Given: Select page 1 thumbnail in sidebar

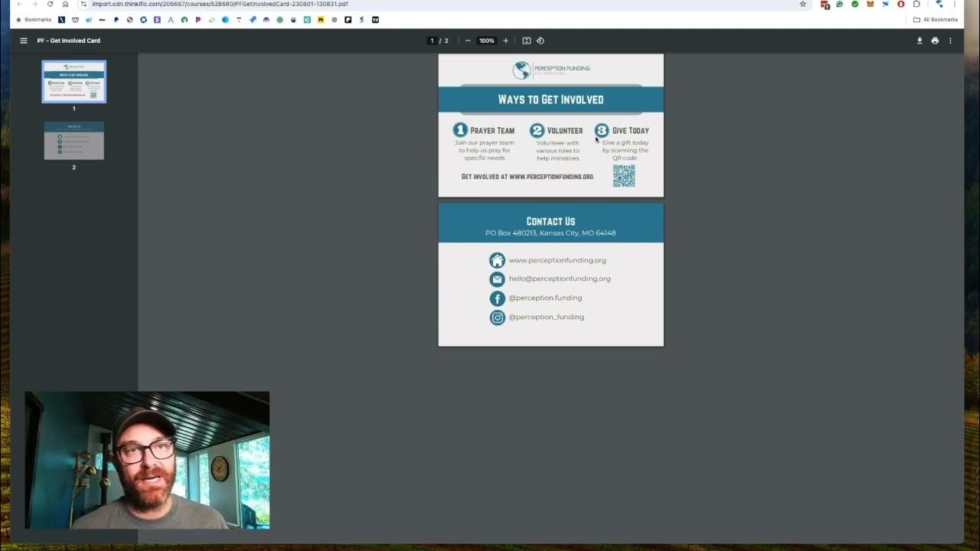Looking at the screenshot, I should point(74,81).
